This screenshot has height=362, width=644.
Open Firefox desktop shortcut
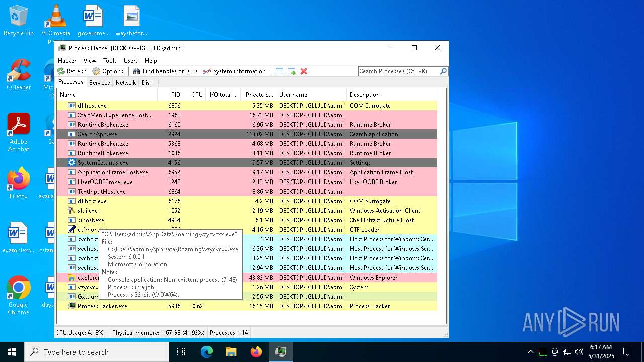(x=19, y=184)
